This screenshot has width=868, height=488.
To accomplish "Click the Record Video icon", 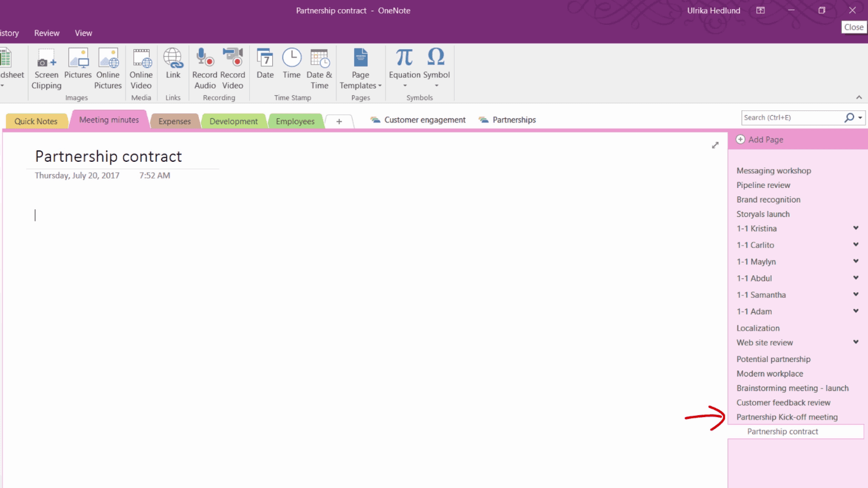I will [233, 67].
